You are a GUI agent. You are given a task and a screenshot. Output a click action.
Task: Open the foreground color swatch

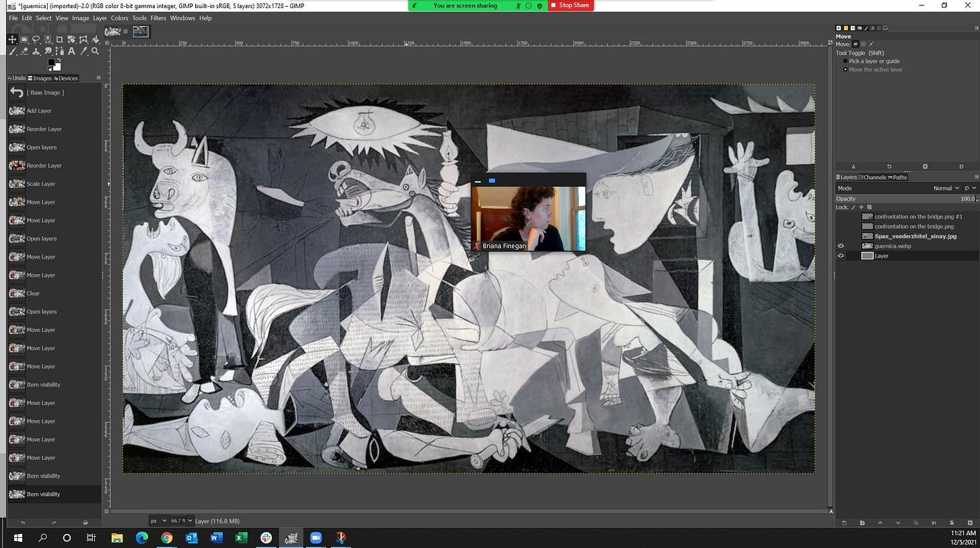(x=51, y=62)
